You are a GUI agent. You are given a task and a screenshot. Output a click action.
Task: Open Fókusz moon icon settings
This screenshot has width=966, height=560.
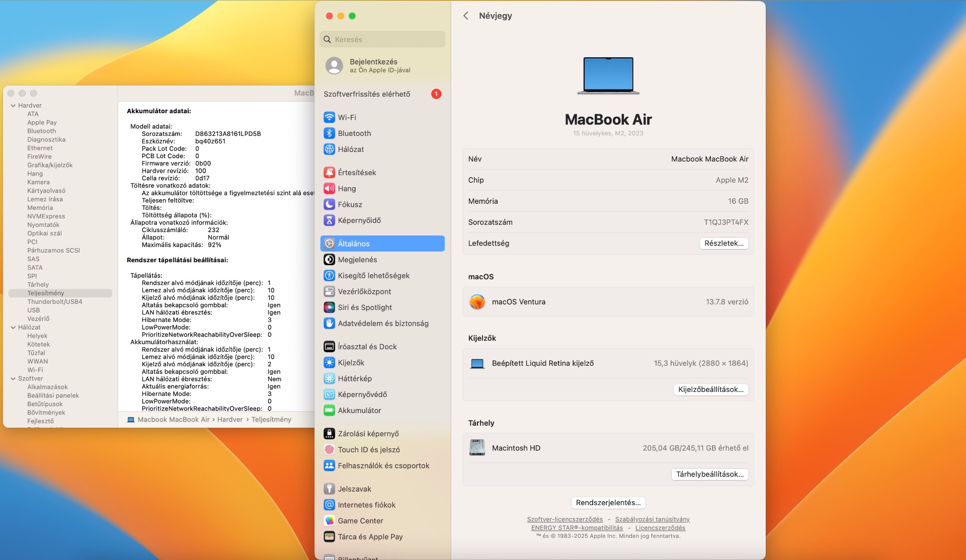pyautogui.click(x=329, y=204)
